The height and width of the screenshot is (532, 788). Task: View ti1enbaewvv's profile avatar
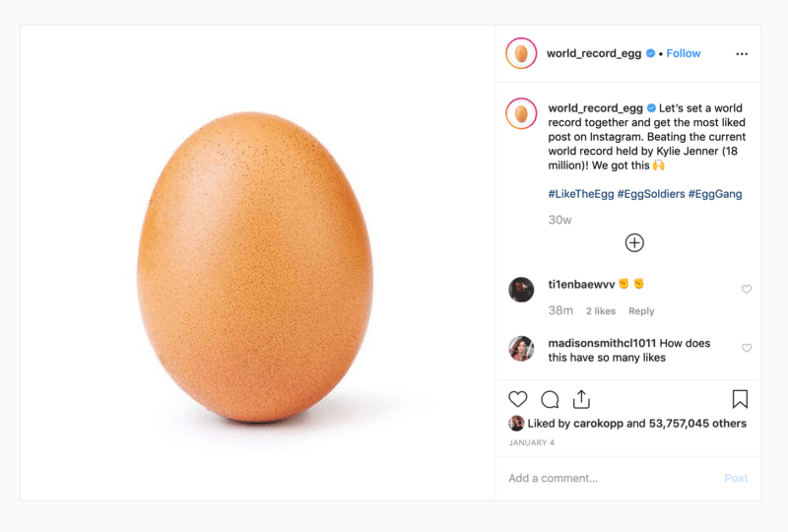(x=521, y=290)
